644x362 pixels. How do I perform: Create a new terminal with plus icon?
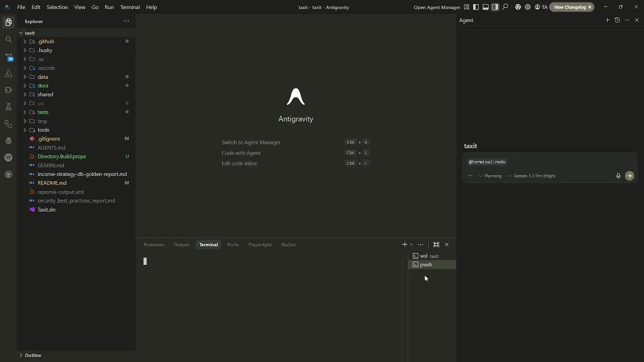tap(405, 244)
